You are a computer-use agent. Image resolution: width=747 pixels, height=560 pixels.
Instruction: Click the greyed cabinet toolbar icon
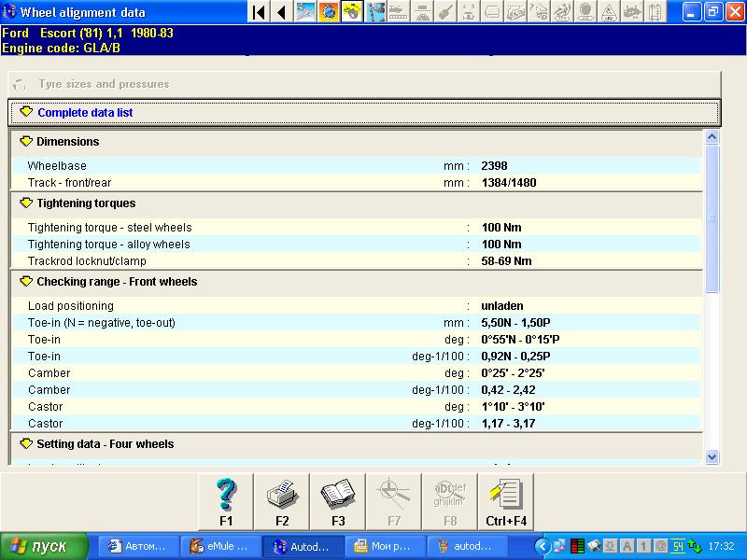[655, 12]
